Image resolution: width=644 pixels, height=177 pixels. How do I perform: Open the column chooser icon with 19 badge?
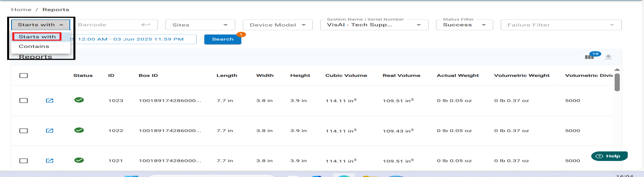(589, 57)
